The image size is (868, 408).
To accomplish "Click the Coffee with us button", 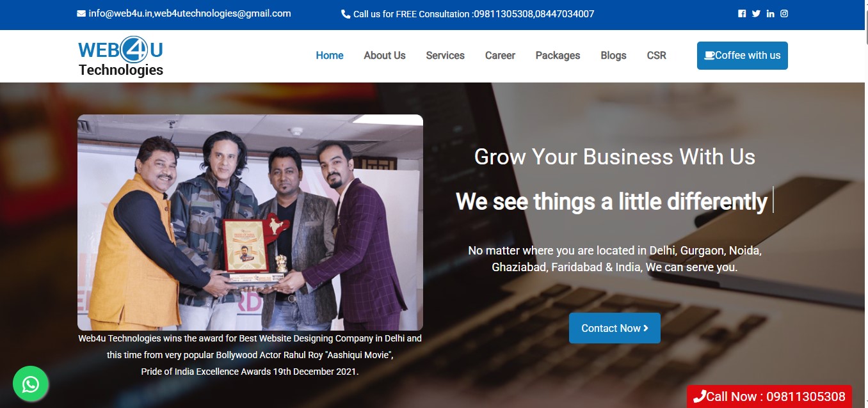I will tap(743, 56).
